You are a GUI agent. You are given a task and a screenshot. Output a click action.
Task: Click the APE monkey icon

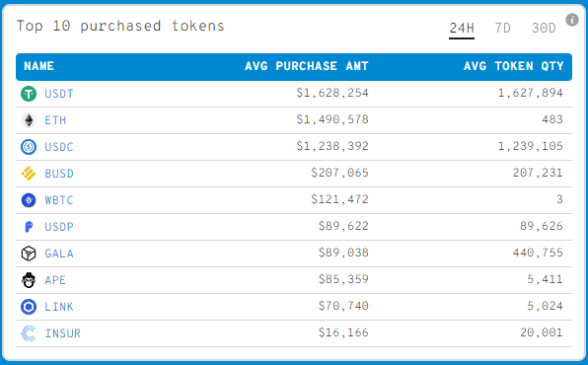pos(29,280)
